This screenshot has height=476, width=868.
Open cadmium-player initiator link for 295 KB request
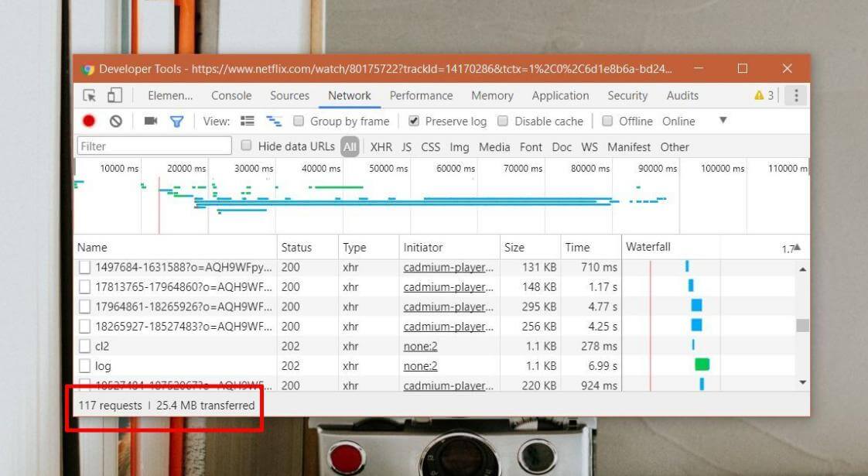[449, 307]
